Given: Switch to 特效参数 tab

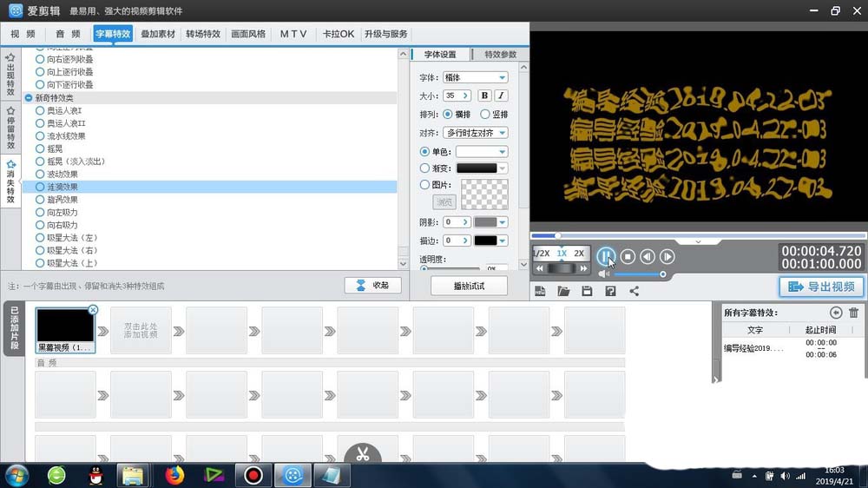Looking at the screenshot, I should point(500,55).
